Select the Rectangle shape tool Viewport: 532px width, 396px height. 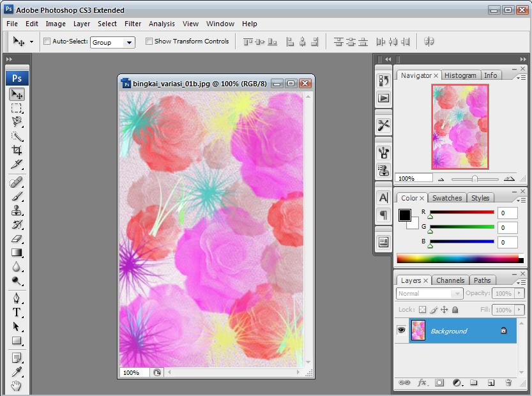pyautogui.click(x=17, y=340)
